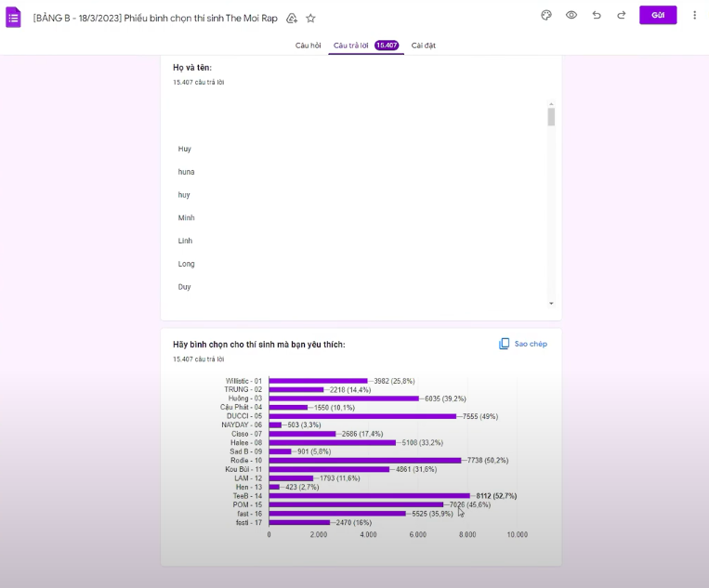Open the three-dot more options menu
The height and width of the screenshot is (588, 709).
pyautogui.click(x=694, y=15)
